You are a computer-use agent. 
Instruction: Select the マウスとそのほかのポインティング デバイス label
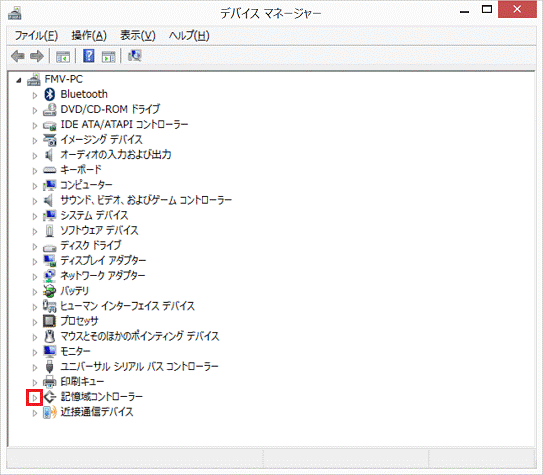click(x=140, y=336)
